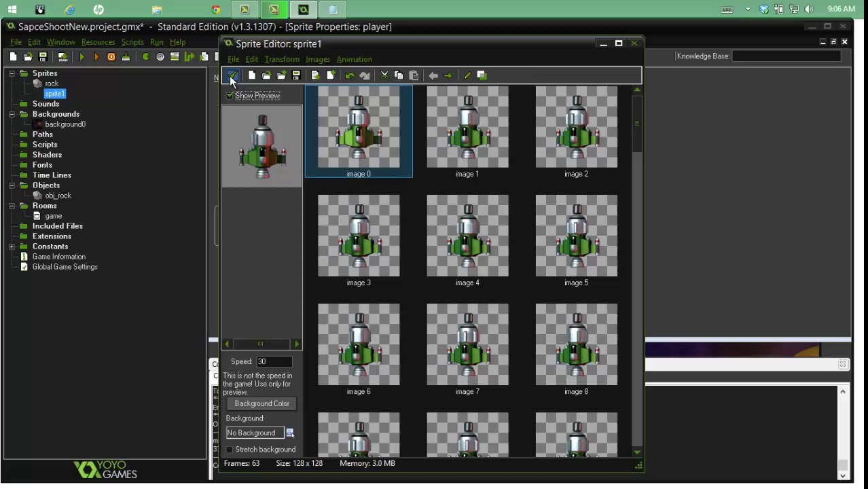Create a path icon in main toolbar
Screen dimensions: 868x489
189,57
